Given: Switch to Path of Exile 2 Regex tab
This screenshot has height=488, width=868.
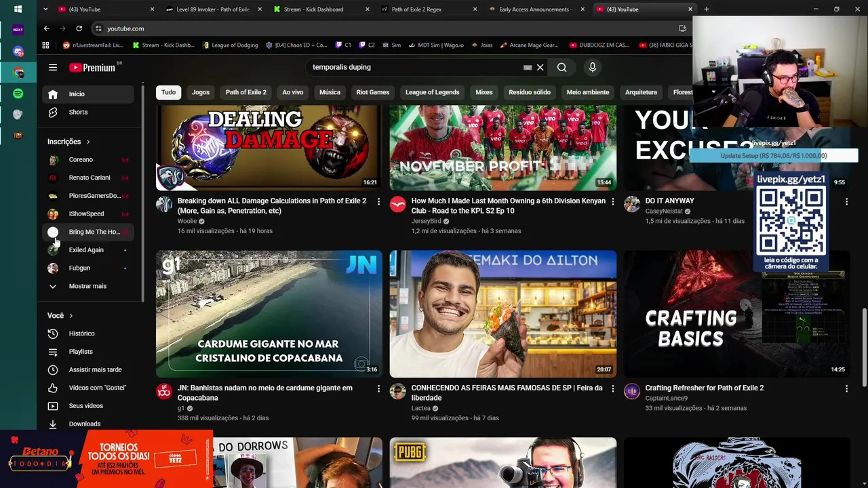Looking at the screenshot, I should click(x=429, y=9).
